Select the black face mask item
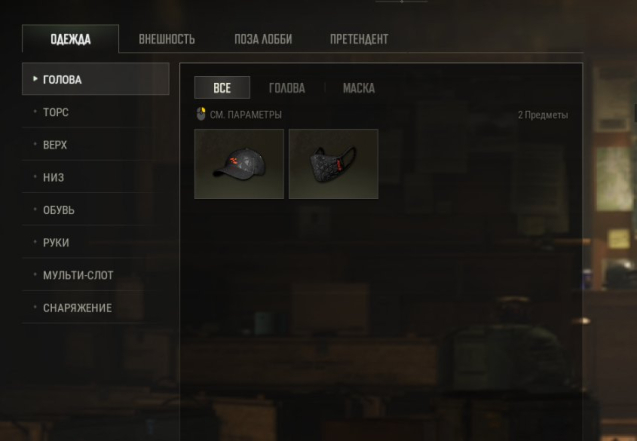Viewport: 637px width, 441px height. click(333, 164)
